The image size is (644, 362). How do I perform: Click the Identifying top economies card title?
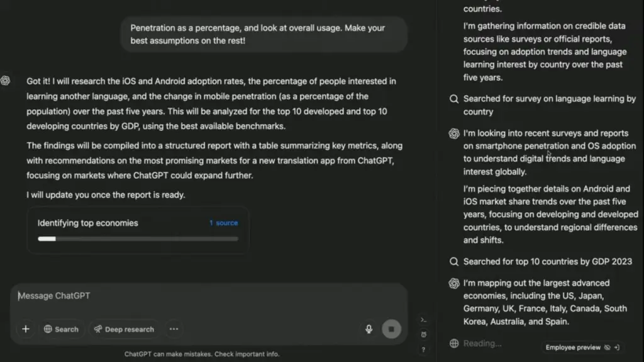click(x=88, y=223)
